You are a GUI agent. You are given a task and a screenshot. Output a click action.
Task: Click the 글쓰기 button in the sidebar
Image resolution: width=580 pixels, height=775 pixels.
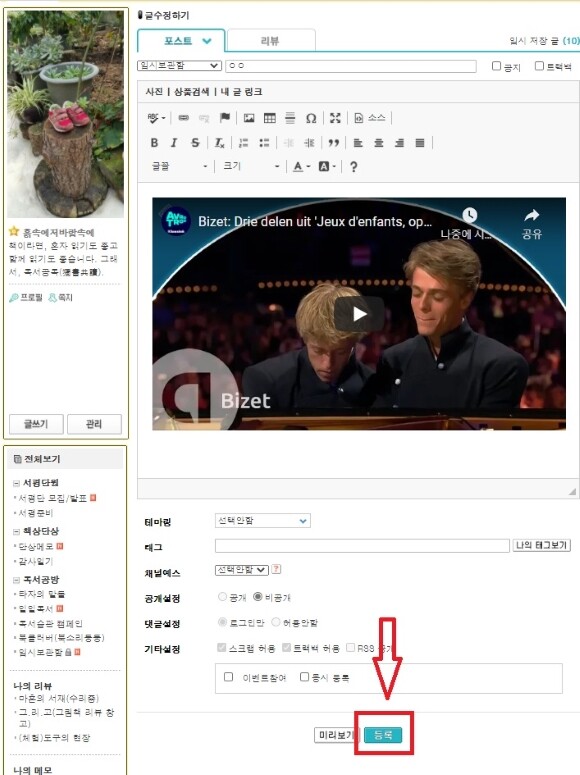(x=36, y=424)
